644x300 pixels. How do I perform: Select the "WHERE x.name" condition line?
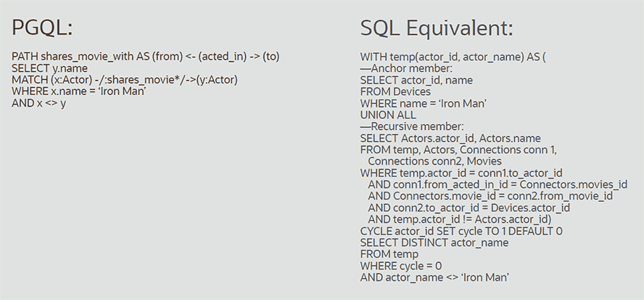tap(80, 92)
